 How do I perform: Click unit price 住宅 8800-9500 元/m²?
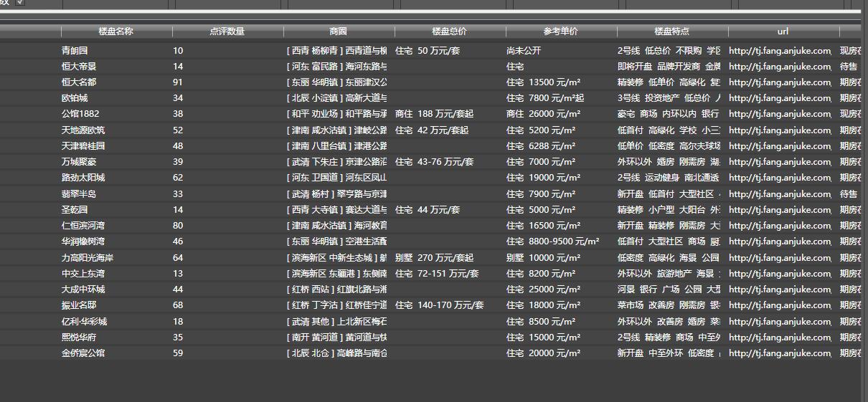click(553, 241)
